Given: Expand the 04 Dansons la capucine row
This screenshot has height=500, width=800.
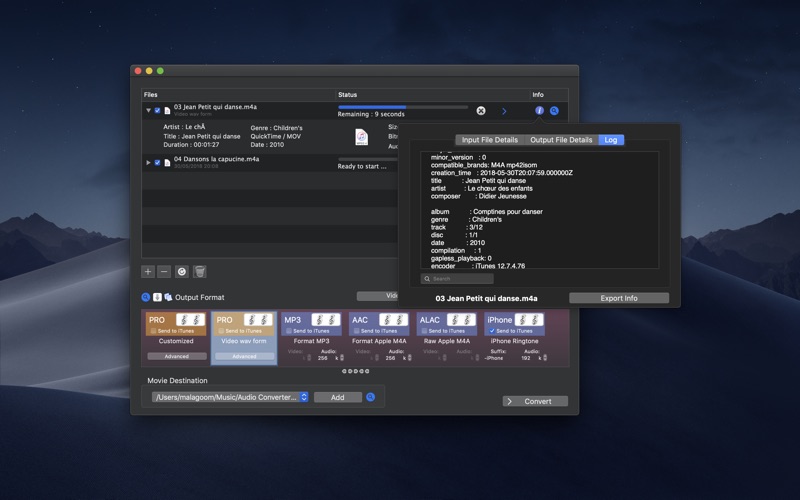Looking at the screenshot, I should [148, 162].
